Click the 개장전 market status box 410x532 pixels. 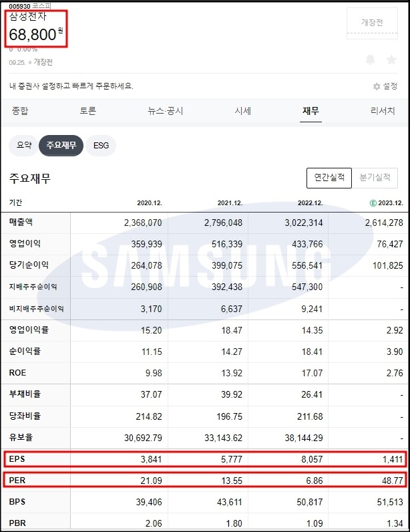372,23
